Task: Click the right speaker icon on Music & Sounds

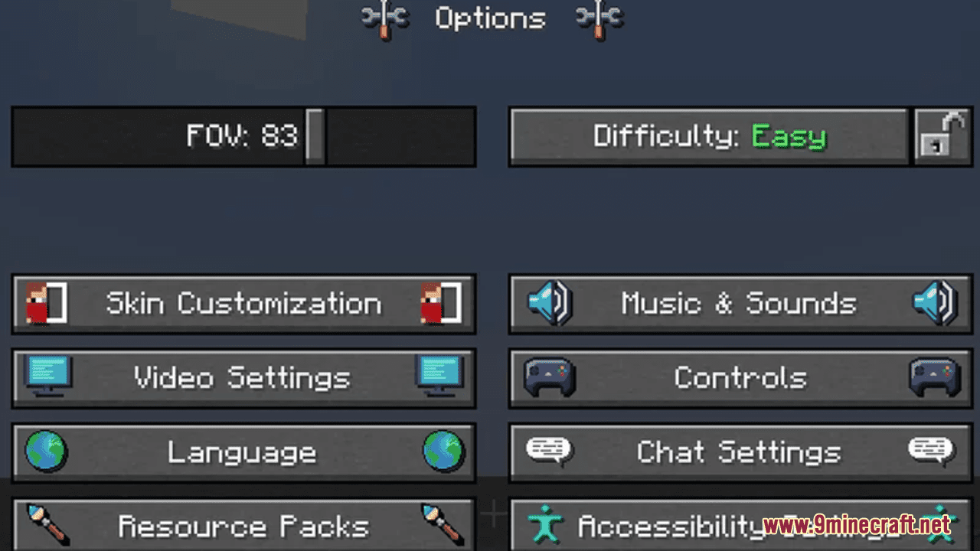Action: click(x=935, y=303)
